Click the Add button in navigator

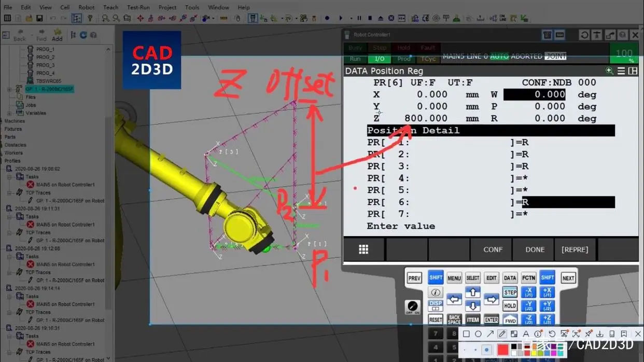57,35
